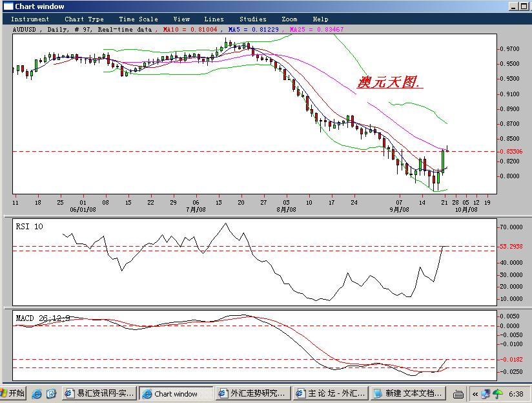Open the Help menu

[x=320, y=19]
